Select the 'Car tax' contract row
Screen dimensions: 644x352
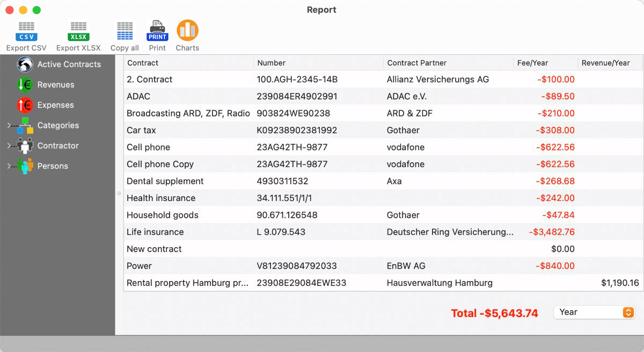(x=383, y=131)
